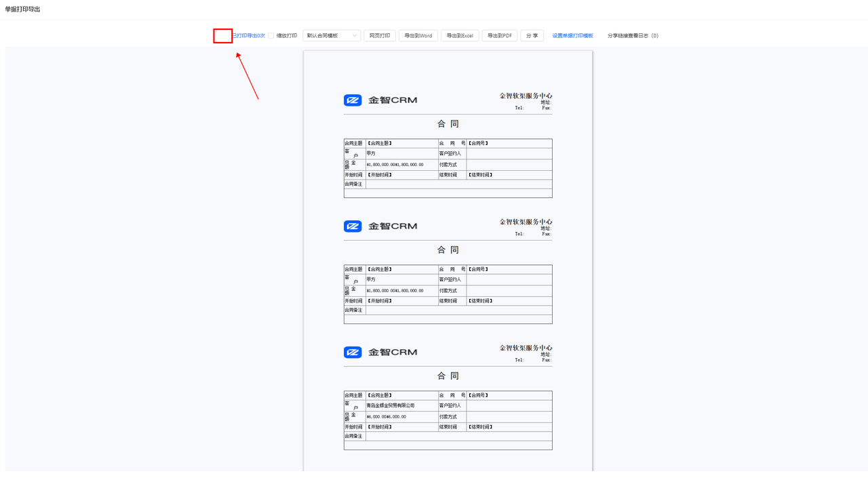The width and height of the screenshot is (868, 478).
Task: Export document using 导出到Excel
Action: (x=460, y=36)
